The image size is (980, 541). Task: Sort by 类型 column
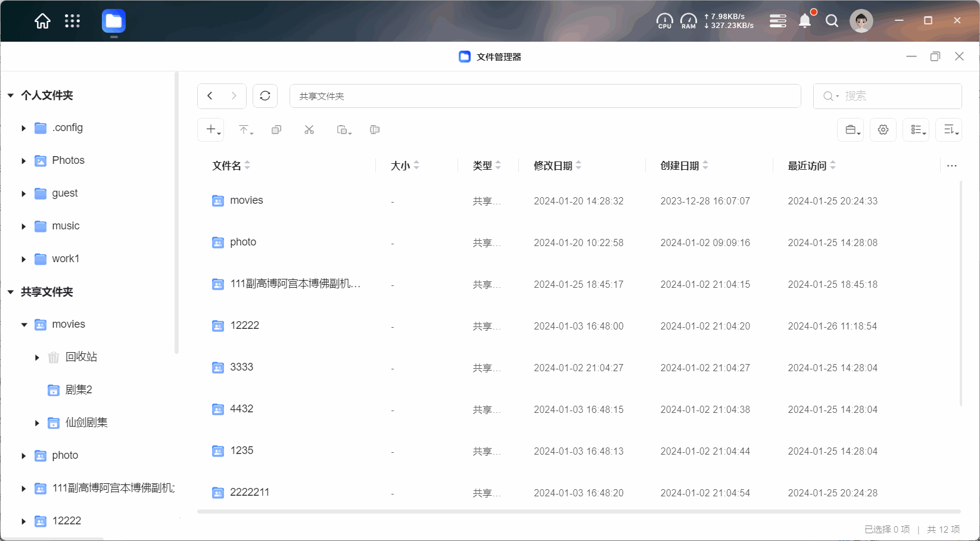(x=487, y=166)
